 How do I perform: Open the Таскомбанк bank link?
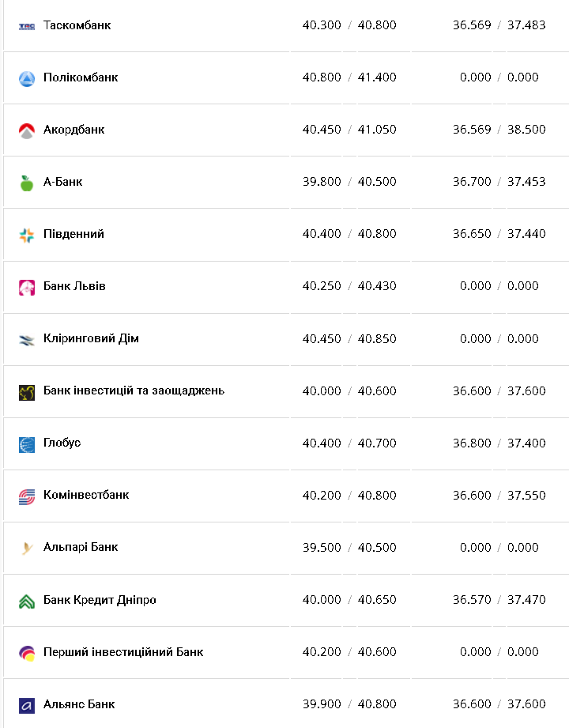click(x=77, y=25)
